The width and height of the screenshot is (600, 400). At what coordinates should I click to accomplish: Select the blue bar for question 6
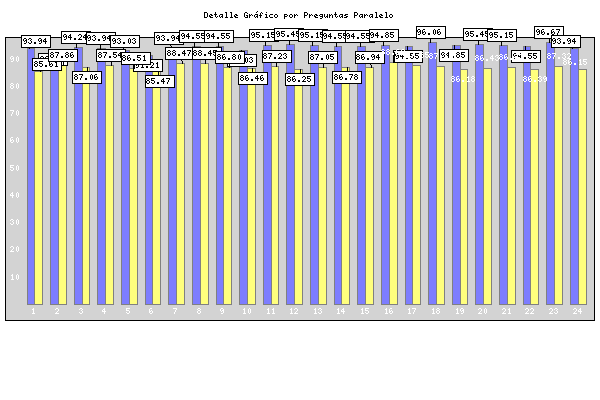click(x=149, y=181)
